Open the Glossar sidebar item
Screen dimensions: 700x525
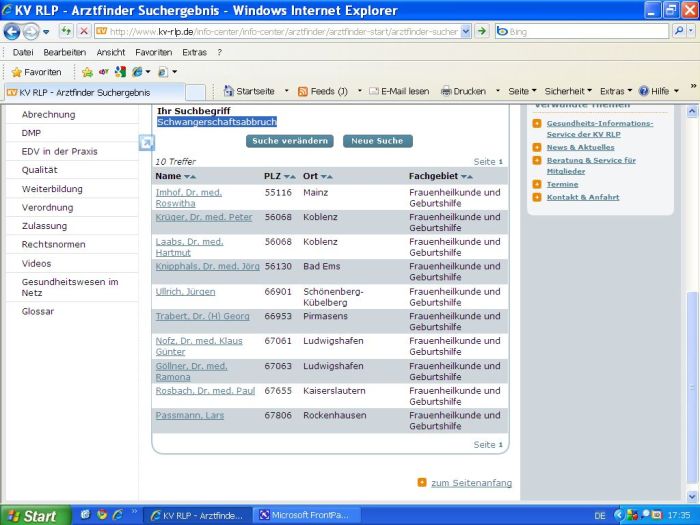pyautogui.click(x=38, y=312)
